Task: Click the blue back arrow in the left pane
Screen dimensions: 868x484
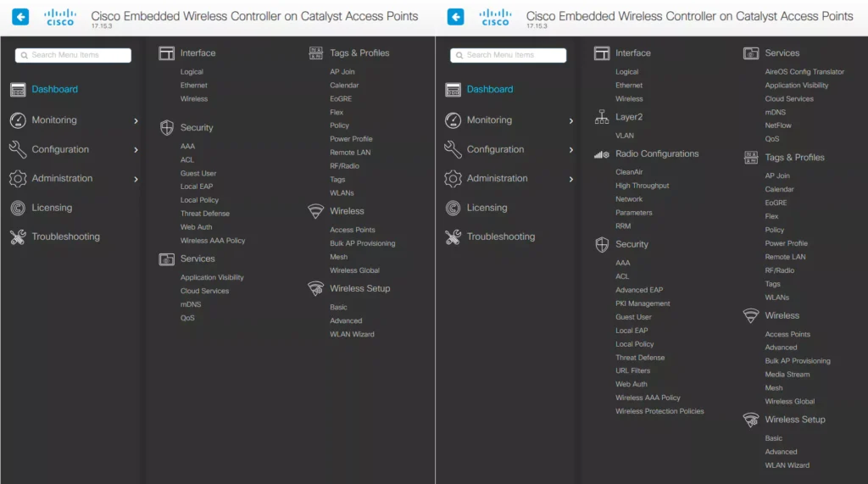Action: [x=20, y=17]
